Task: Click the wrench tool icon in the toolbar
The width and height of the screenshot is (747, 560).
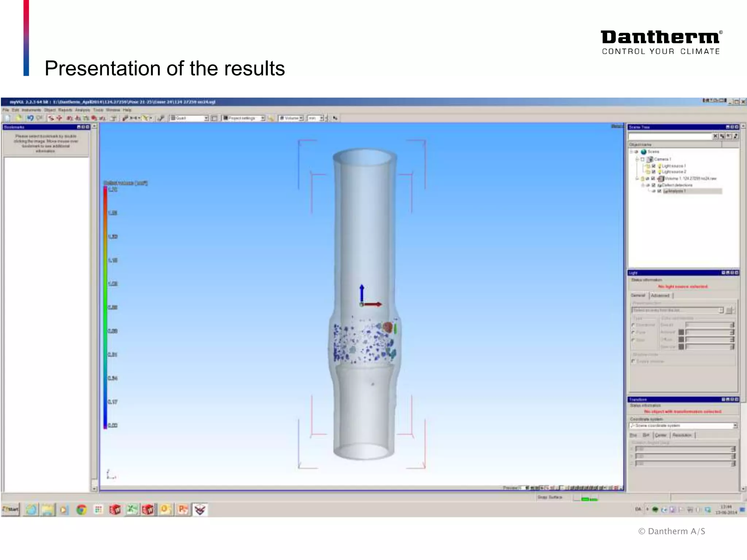Action: (161, 118)
